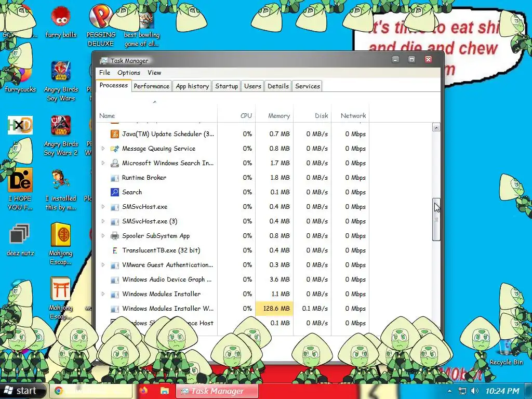The height and width of the screenshot is (399, 532).
Task: Click the network tray icon
Action: click(462, 391)
